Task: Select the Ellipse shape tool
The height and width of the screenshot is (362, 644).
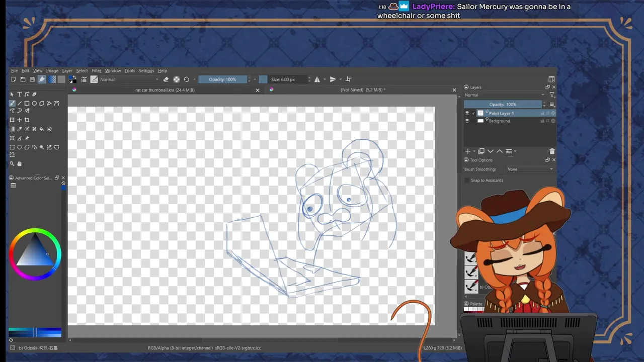Action: (x=34, y=103)
